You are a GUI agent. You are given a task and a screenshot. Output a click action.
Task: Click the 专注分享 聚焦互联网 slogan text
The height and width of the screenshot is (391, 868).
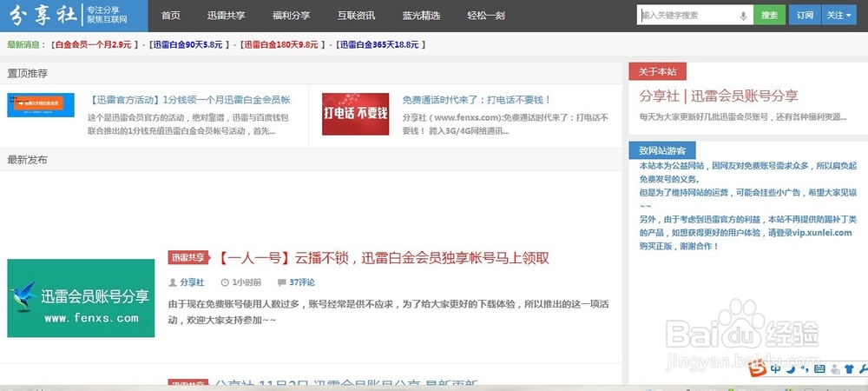click(x=107, y=15)
